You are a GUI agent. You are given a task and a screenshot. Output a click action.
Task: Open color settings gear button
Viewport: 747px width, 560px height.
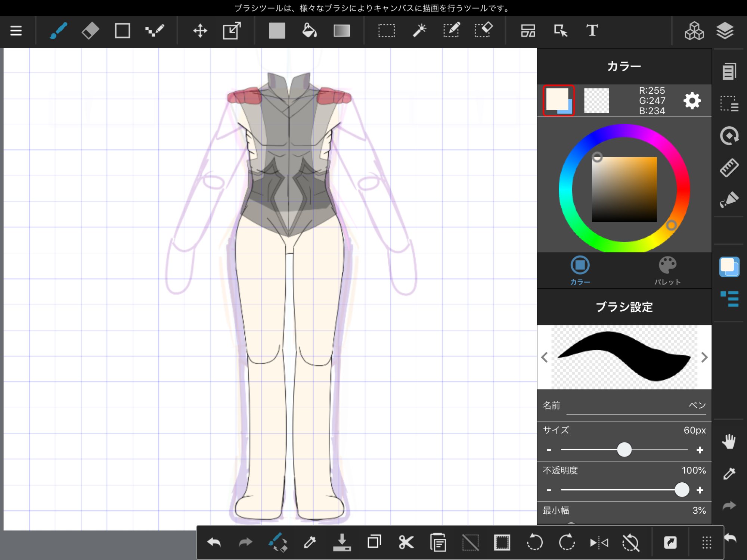(692, 101)
